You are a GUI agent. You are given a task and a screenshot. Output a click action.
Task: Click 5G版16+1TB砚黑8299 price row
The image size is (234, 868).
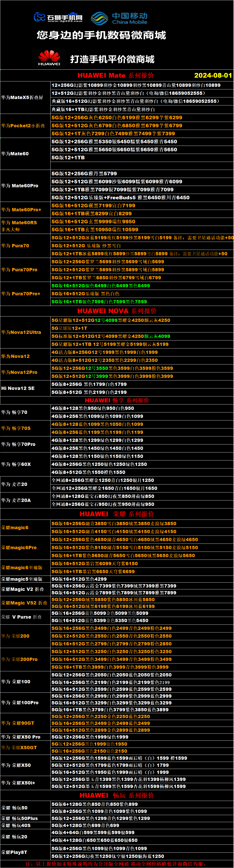142,214
